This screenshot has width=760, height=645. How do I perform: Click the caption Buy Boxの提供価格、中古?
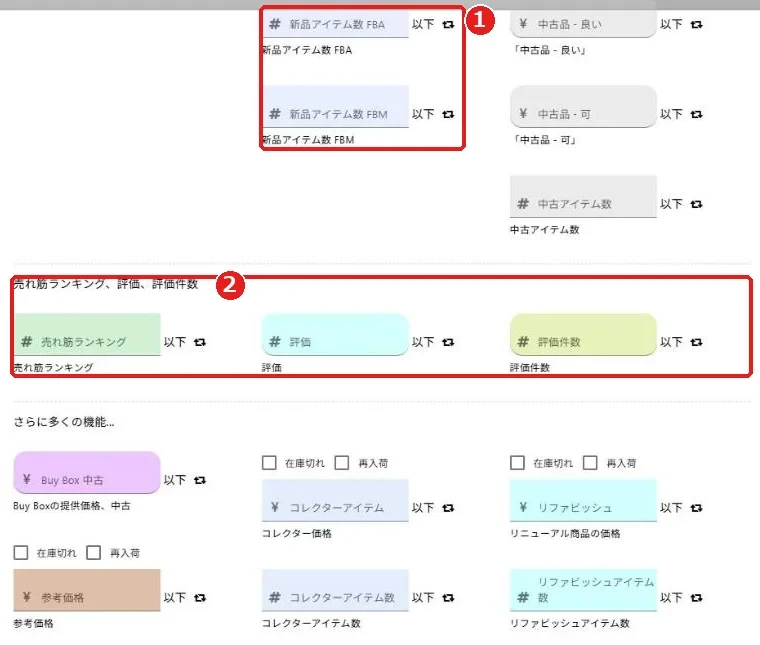(x=72, y=506)
